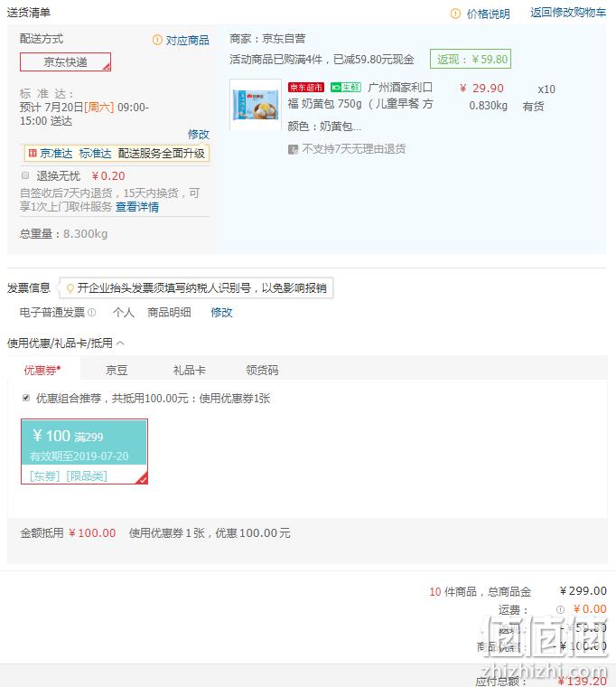Enable the 退换无忧 checkbox

tap(25, 175)
